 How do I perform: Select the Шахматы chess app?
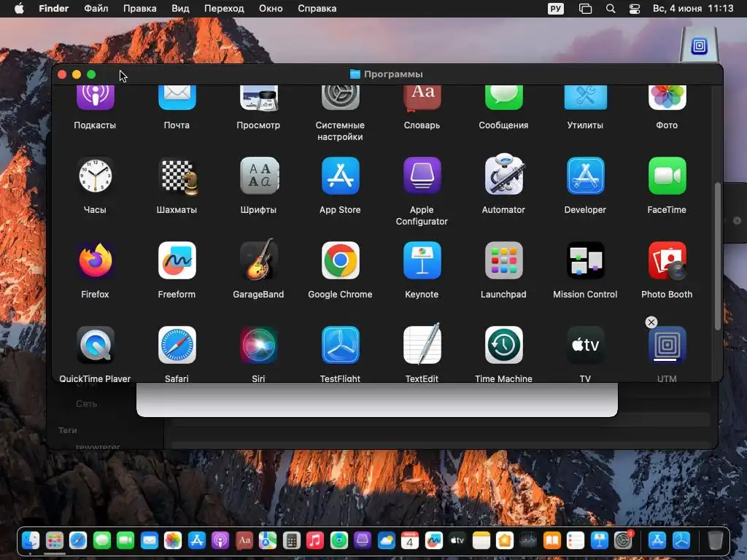(177, 176)
